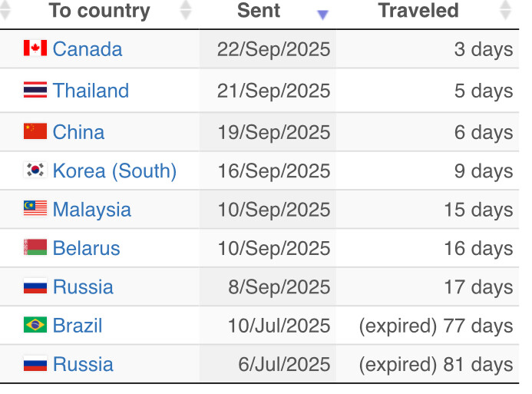Open the Korea (South) link
The height and width of the screenshot is (394, 532).
point(114,171)
